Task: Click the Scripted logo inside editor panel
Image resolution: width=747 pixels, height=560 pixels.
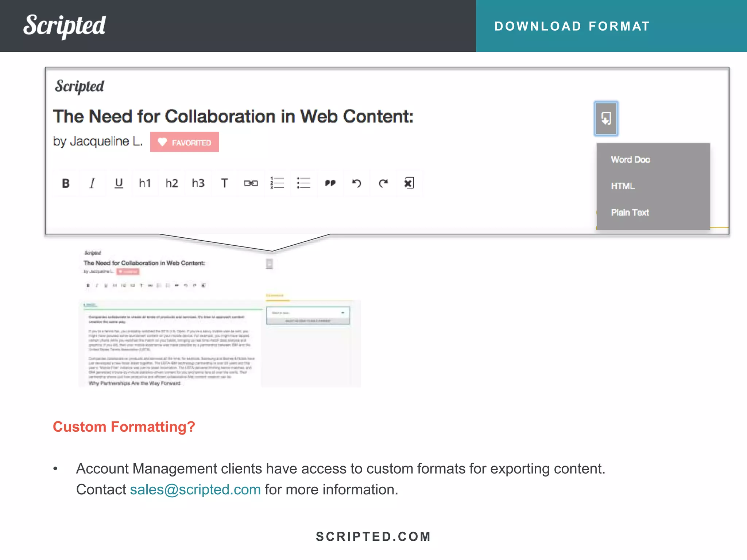Action: pos(80,86)
